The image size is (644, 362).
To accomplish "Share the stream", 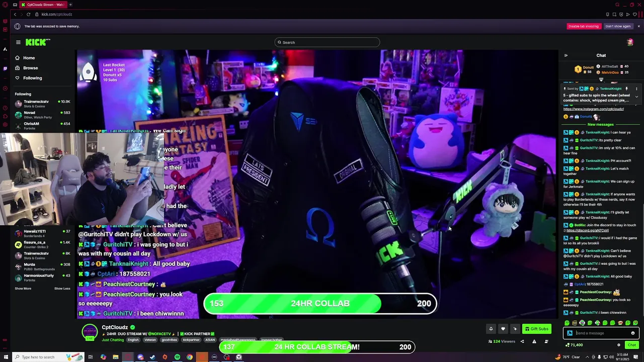I will point(522,342).
